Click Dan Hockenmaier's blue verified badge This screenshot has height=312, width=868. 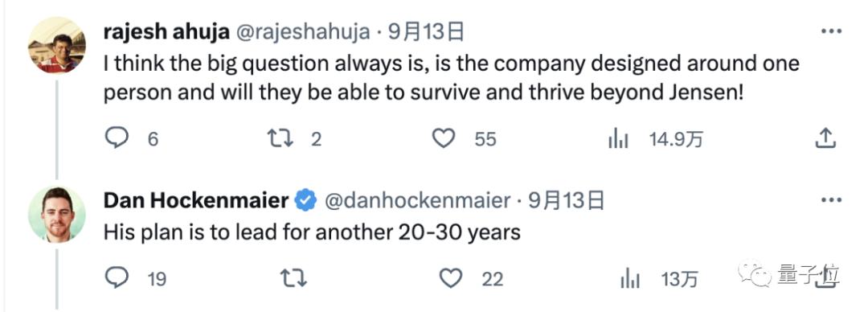coord(305,200)
